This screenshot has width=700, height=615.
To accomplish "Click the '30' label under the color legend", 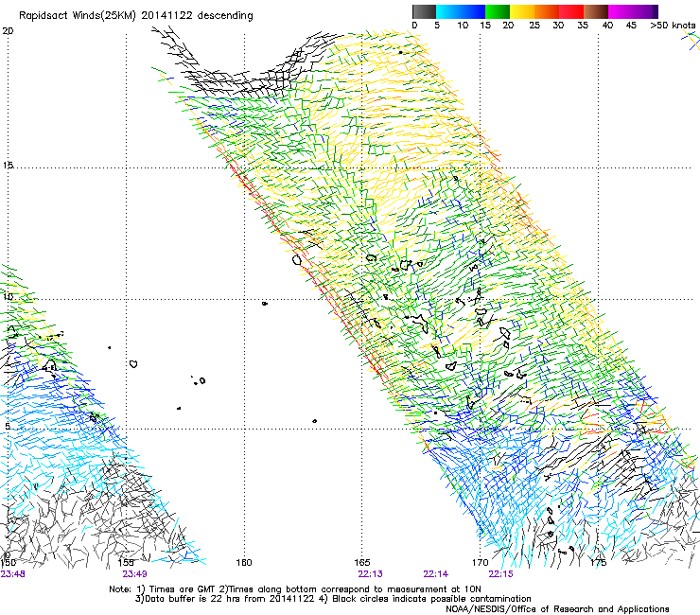I will point(558,26).
